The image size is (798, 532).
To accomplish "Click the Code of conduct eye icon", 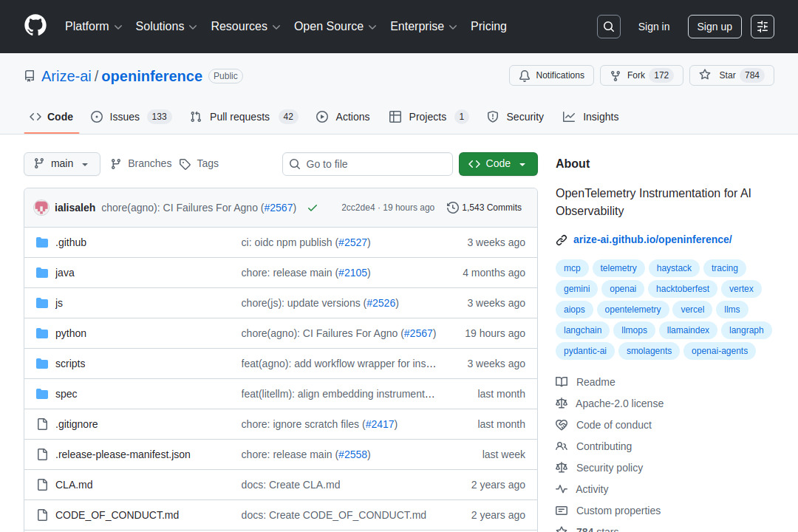I will [562, 425].
